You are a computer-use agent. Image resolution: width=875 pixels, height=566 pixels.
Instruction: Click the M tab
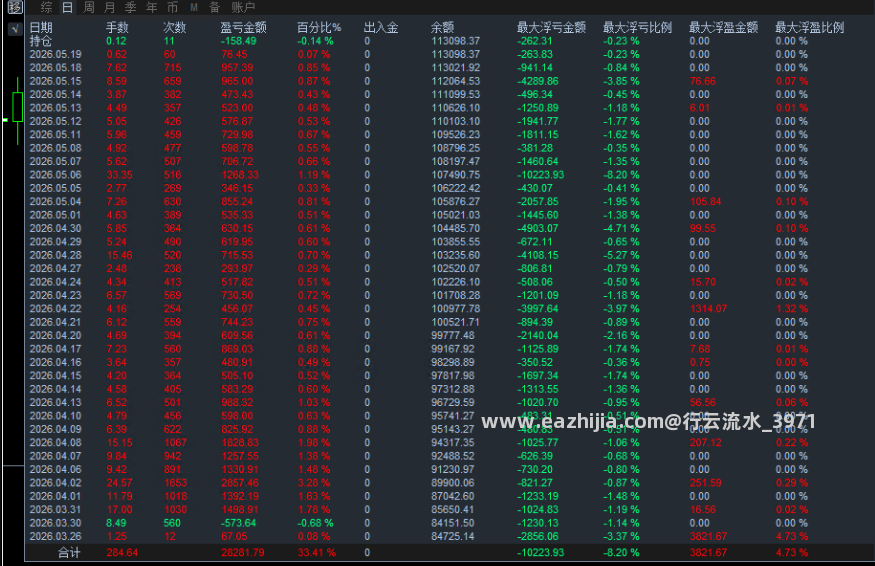pos(194,7)
